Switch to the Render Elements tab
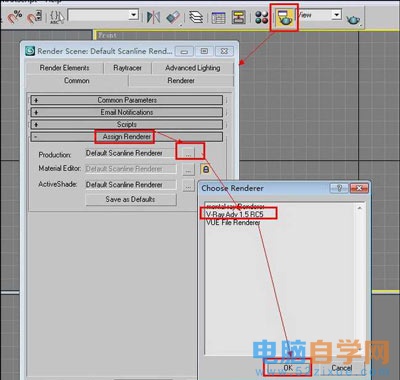The image size is (400, 380). [65, 68]
